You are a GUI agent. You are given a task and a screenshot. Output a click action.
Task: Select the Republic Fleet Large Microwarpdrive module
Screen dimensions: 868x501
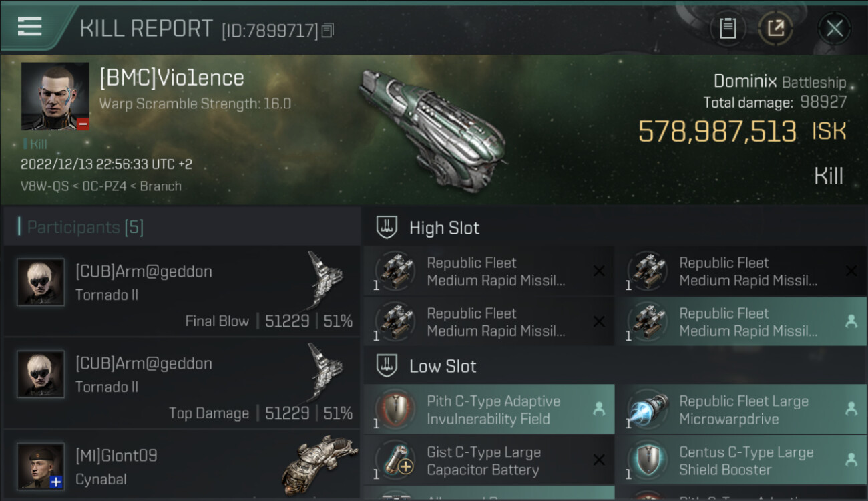click(741, 409)
